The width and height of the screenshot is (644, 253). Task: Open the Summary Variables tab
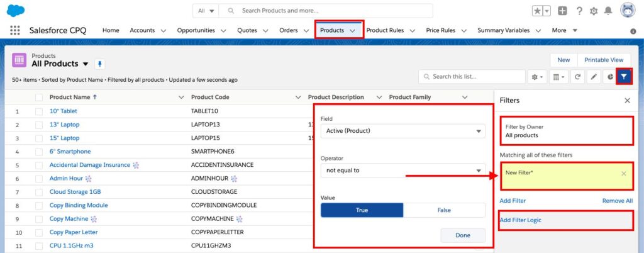(x=504, y=30)
